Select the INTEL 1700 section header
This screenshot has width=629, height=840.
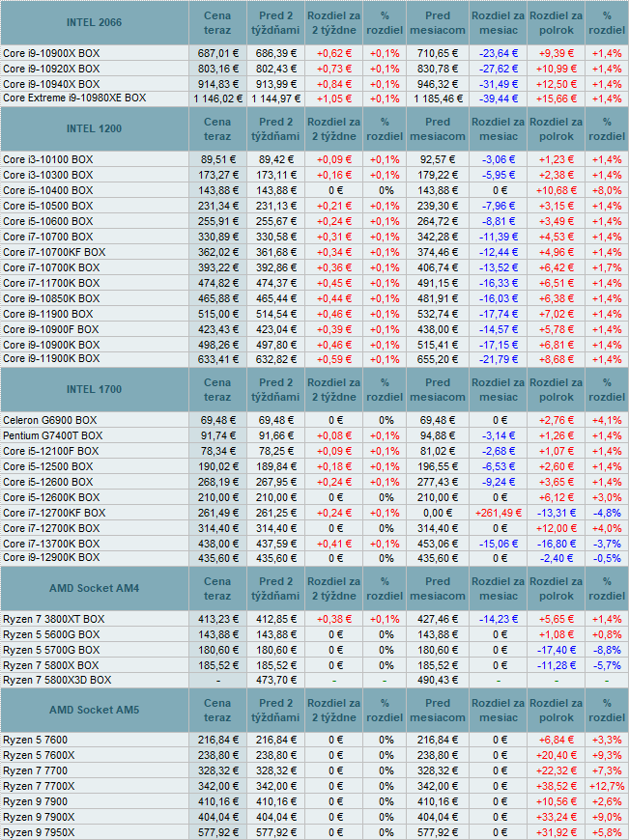pos(94,389)
